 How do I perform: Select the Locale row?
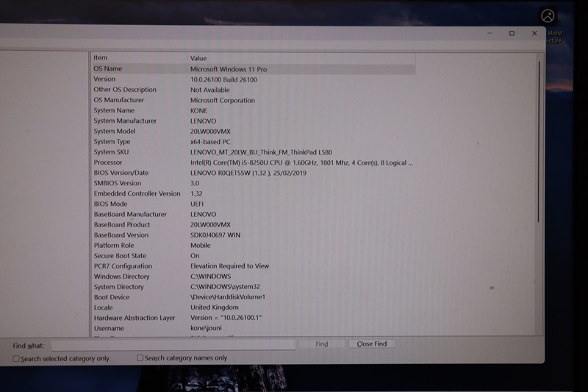253,307
